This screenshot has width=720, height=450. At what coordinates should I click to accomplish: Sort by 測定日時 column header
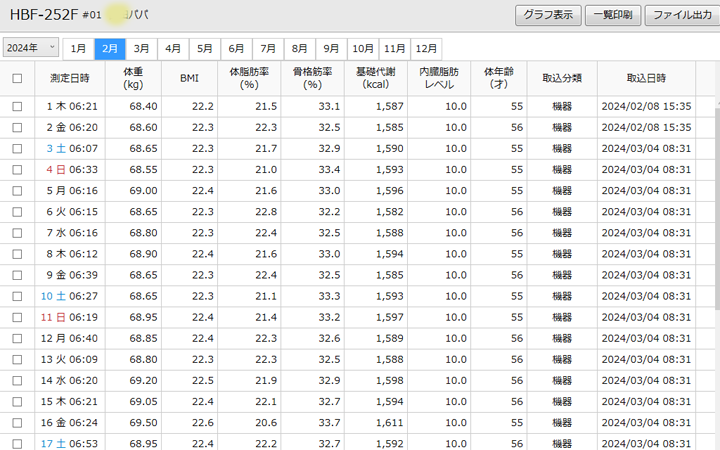(69, 78)
